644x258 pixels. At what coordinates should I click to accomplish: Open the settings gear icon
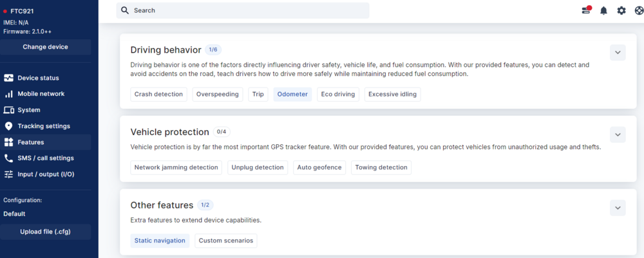pos(621,10)
